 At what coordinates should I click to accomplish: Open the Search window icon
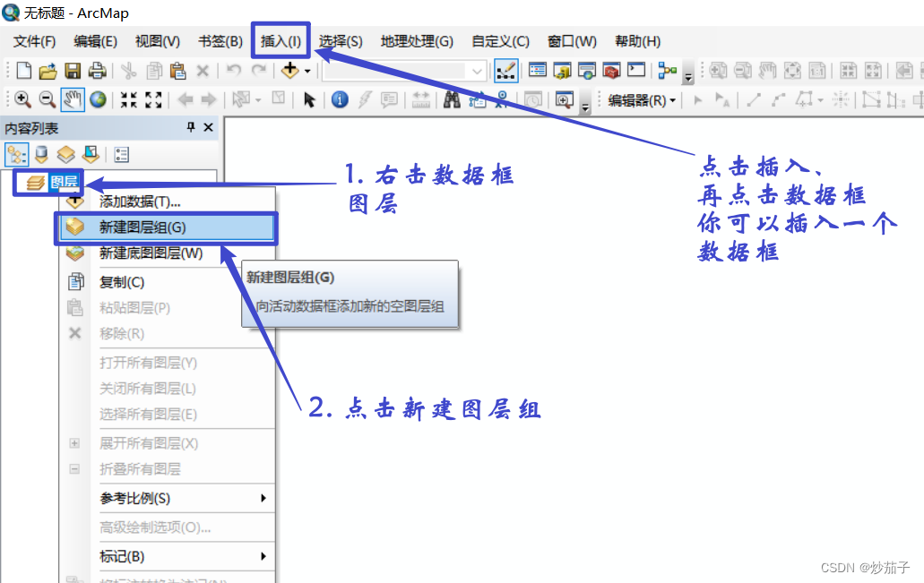click(x=587, y=71)
